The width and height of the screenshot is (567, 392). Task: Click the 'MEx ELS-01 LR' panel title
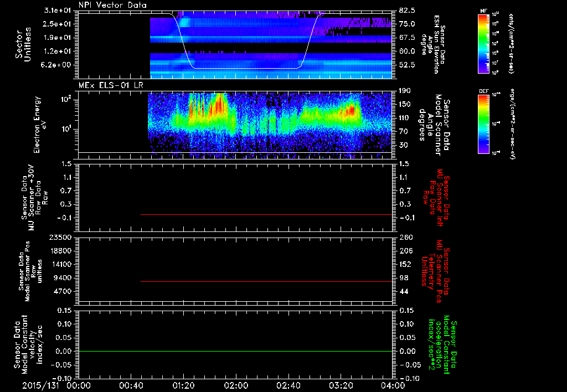pos(111,85)
